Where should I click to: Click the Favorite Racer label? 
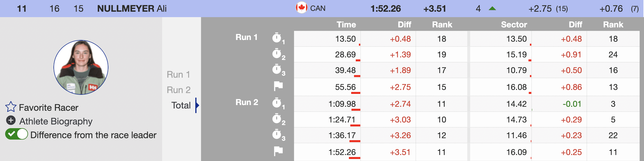pyautogui.click(x=48, y=108)
